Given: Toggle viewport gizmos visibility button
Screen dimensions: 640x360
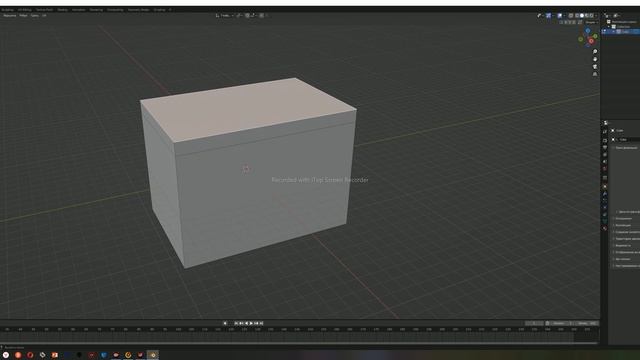Looking at the screenshot, I should coord(548,16).
